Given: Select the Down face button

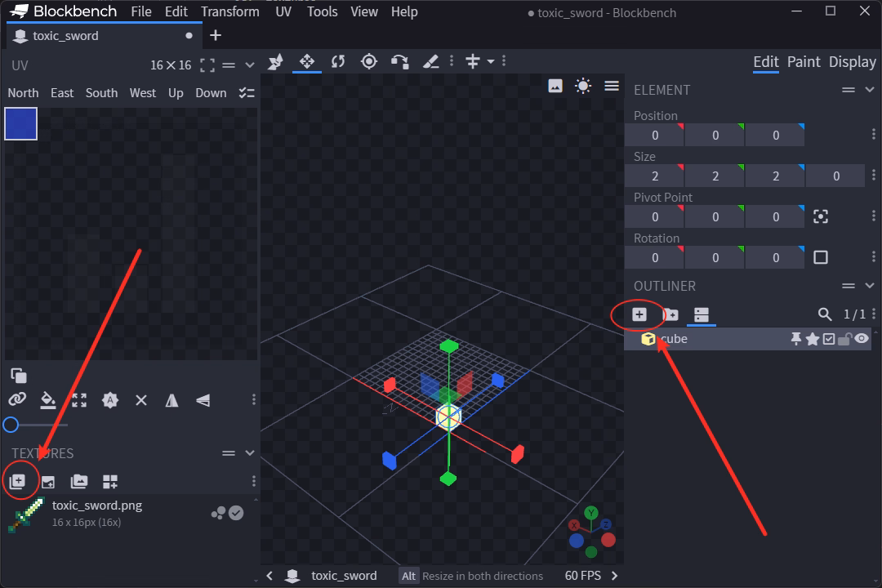Looking at the screenshot, I should tap(211, 93).
